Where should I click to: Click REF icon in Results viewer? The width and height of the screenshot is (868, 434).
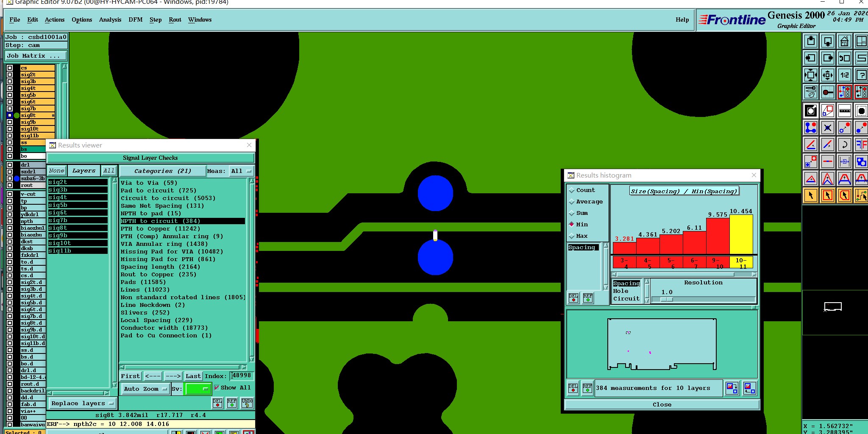pyautogui.click(x=232, y=403)
